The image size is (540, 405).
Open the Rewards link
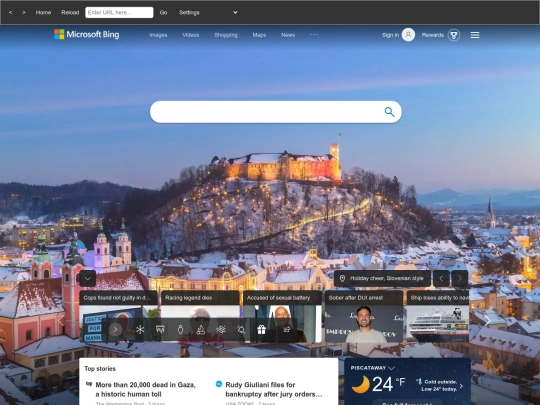tap(433, 35)
